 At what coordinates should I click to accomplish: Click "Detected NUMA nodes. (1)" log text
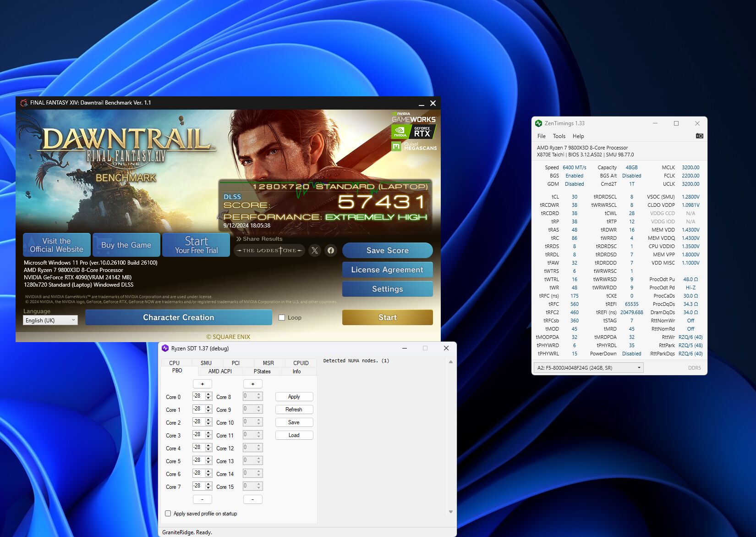[x=356, y=361]
